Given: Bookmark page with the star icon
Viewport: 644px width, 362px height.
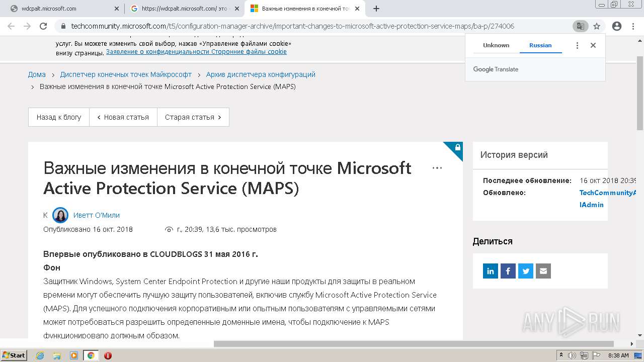Looking at the screenshot, I should (597, 26).
